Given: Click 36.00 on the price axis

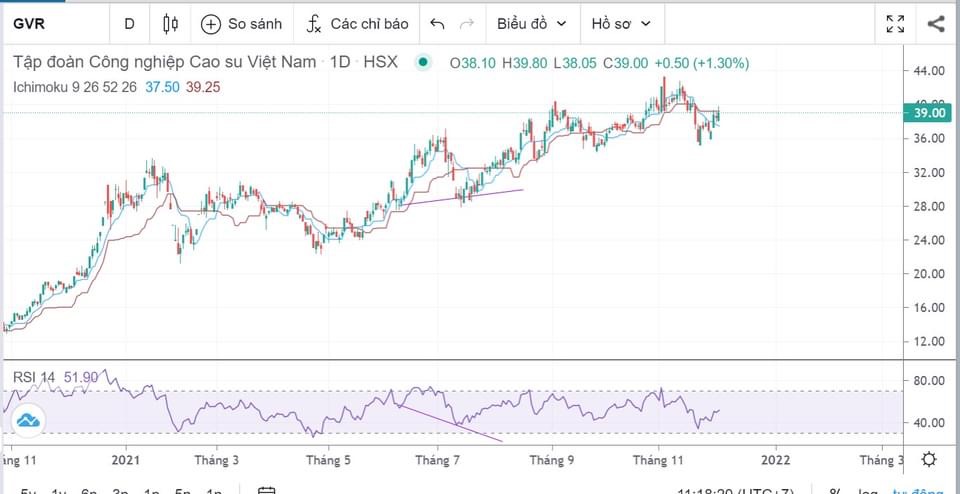Looking at the screenshot, I should [x=928, y=139].
